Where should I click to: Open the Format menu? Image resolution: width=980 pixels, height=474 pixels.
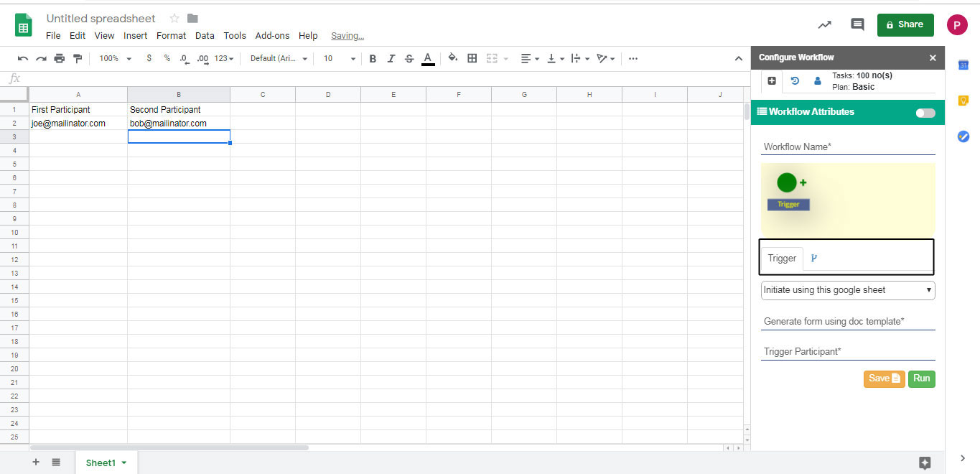point(171,35)
